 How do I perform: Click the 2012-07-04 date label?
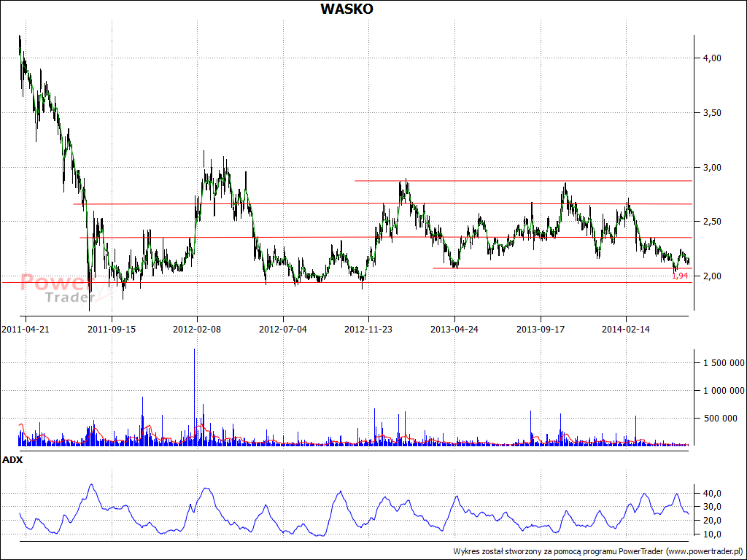[x=283, y=329]
